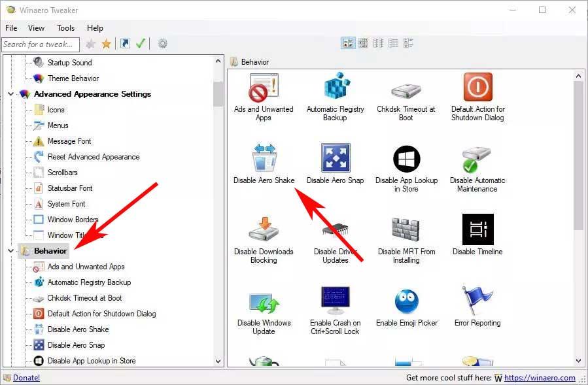Select Theme Behavior in tree
The image size is (588, 385).
click(73, 78)
